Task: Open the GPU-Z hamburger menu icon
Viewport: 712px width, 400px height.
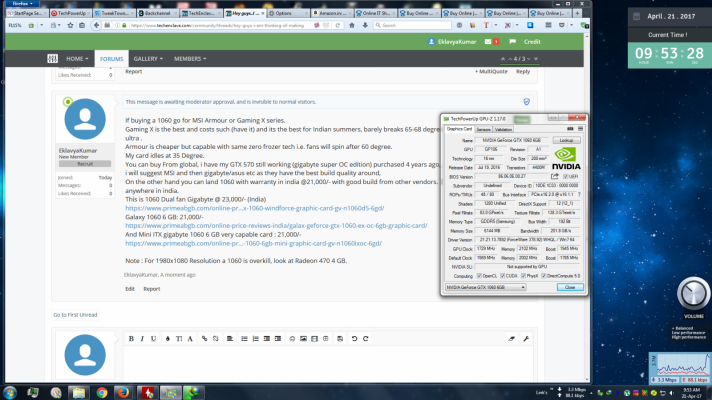Action: coord(580,129)
